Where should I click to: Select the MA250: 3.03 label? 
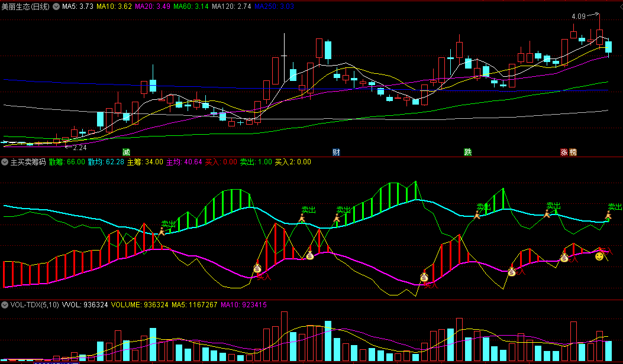point(274,6)
